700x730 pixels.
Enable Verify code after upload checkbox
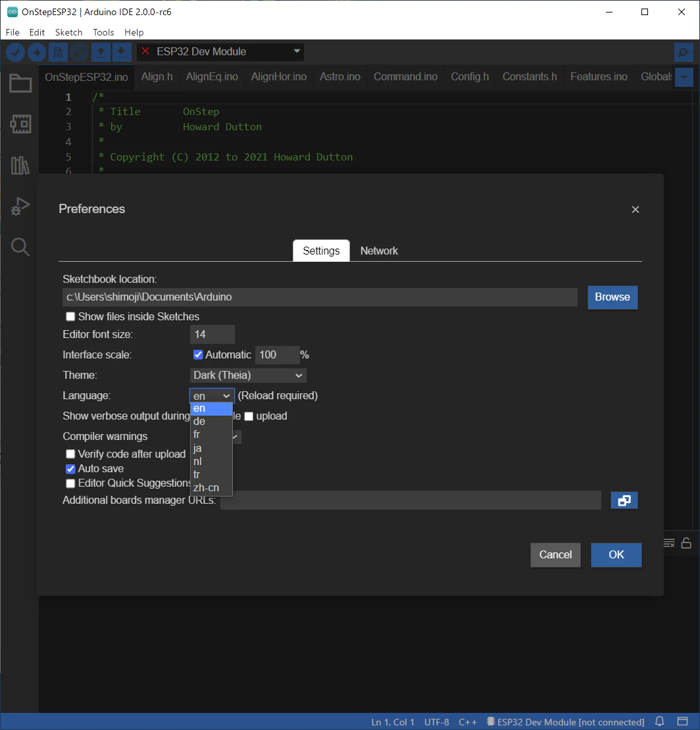(x=70, y=454)
